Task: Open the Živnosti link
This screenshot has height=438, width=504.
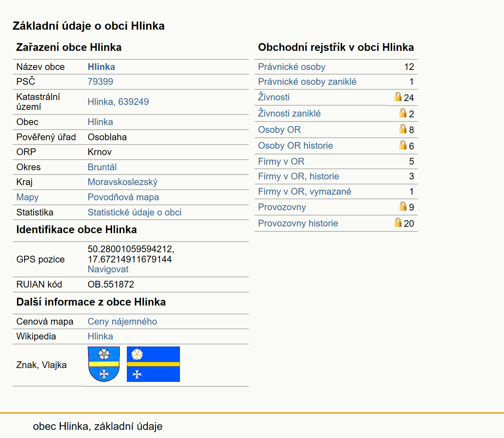Action: pyautogui.click(x=274, y=97)
